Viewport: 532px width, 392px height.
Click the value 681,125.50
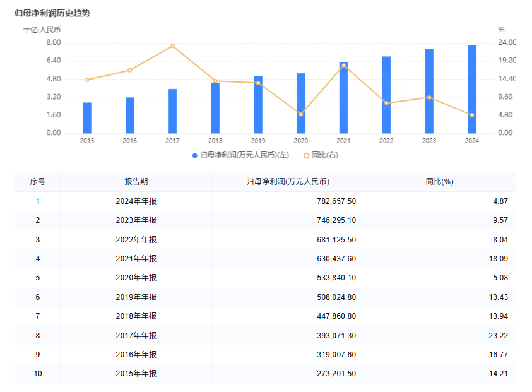[x=336, y=240]
